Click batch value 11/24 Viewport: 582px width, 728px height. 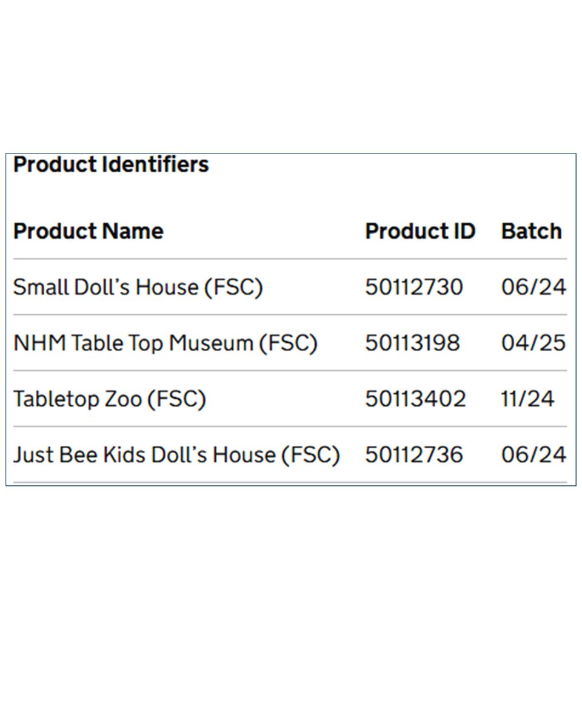point(527,399)
